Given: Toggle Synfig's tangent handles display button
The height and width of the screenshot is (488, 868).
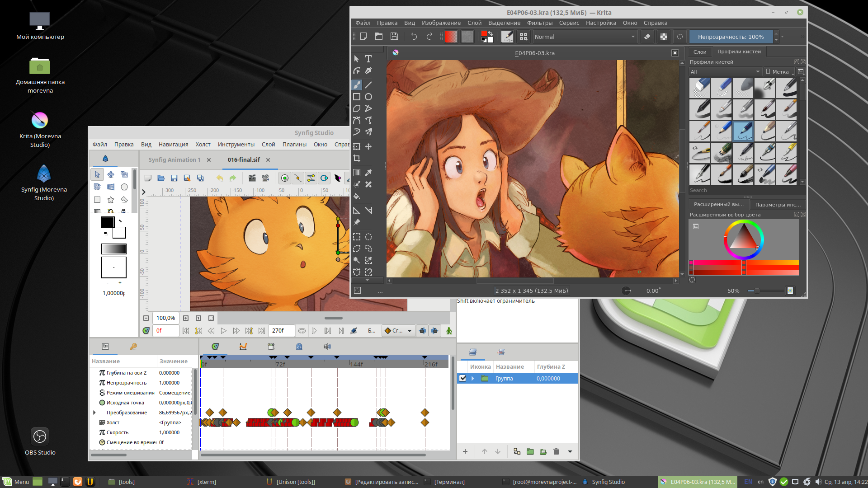Looking at the screenshot, I should 311,178.
